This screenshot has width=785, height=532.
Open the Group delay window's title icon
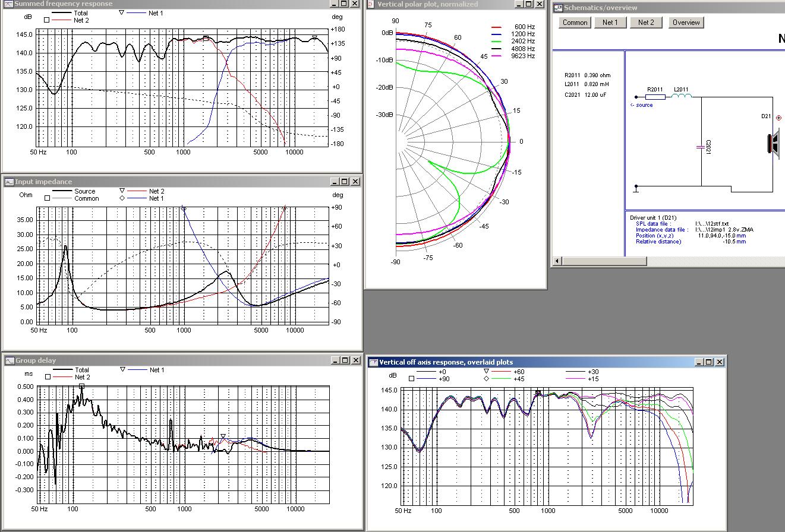point(9,360)
